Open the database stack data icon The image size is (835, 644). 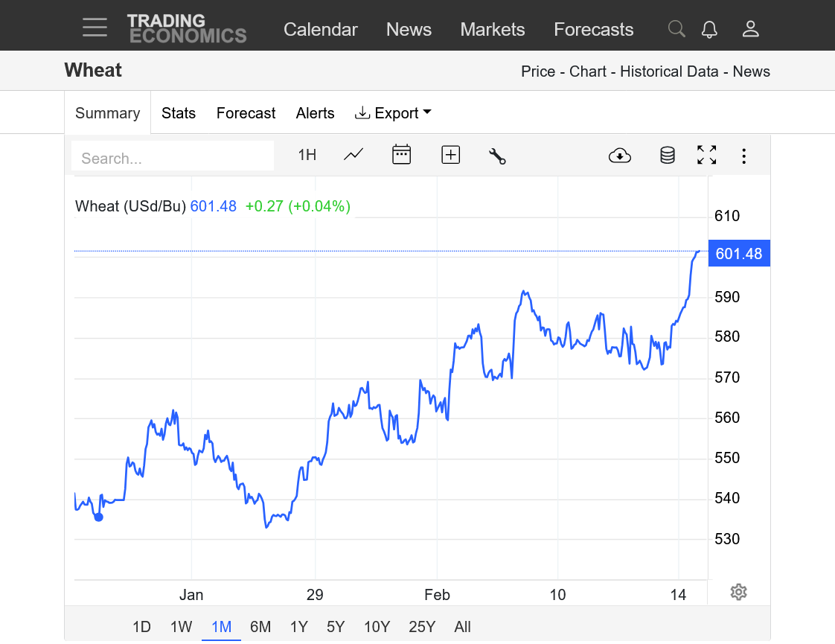click(x=668, y=155)
